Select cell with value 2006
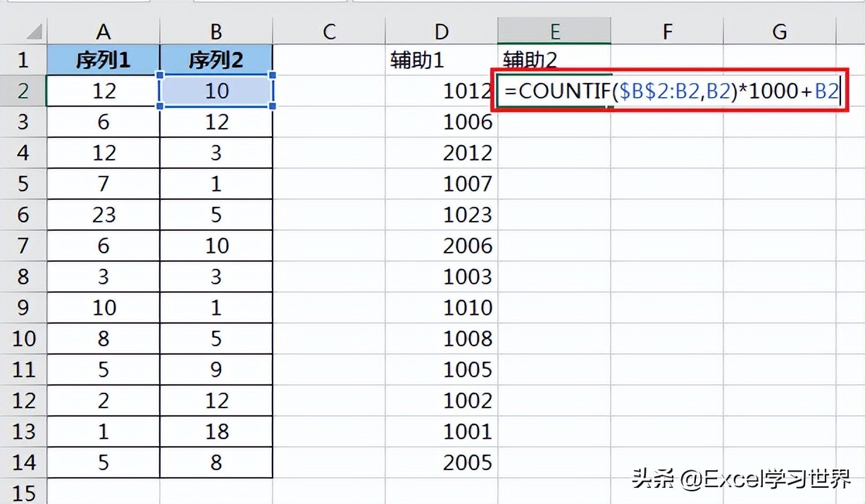 click(x=442, y=246)
